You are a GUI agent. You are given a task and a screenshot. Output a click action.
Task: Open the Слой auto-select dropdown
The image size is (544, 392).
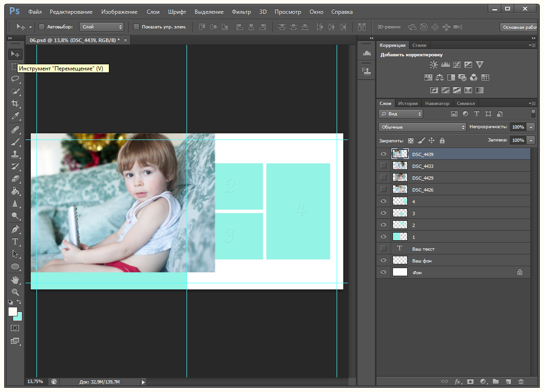point(101,27)
